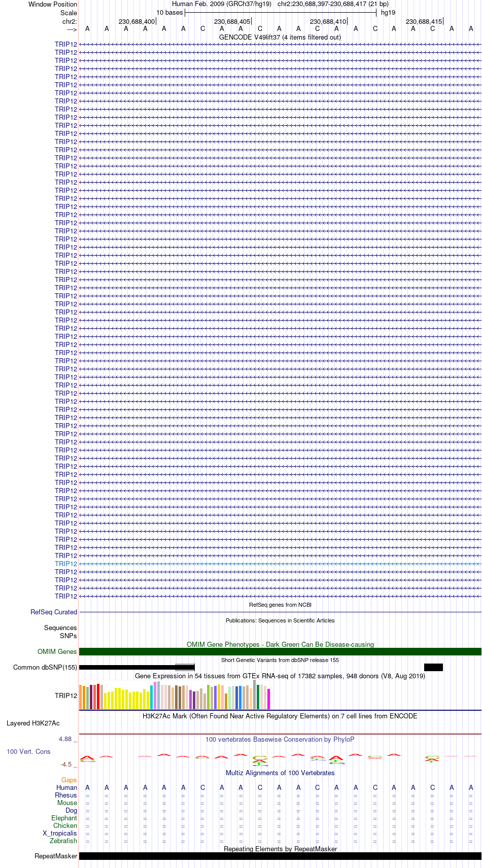
Task: Click the 'Sequences' publications label
Action: click(x=60, y=628)
